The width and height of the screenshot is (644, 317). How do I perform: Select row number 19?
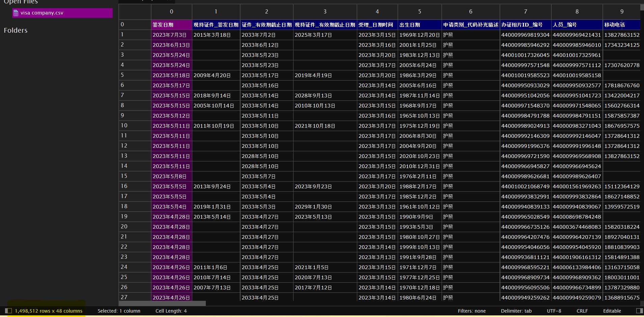coord(135,217)
